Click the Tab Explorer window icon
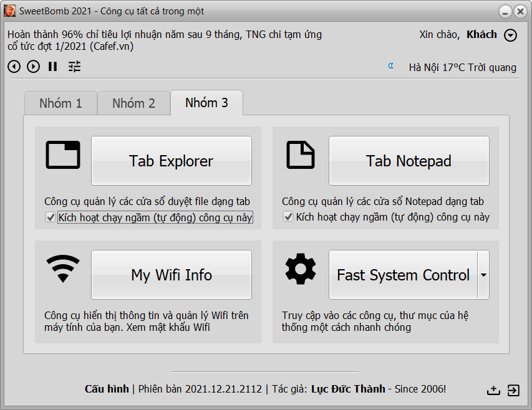The image size is (532, 410). (x=63, y=155)
